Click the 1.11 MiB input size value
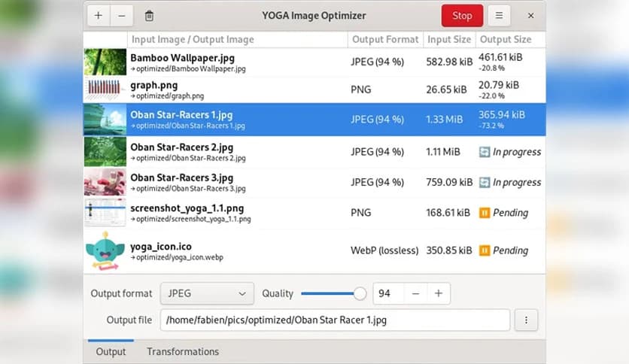629x364 pixels. point(443,152)
